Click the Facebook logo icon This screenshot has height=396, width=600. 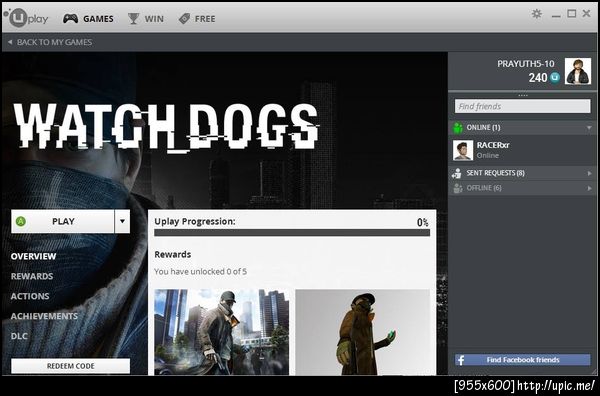[x=461, y=360]
